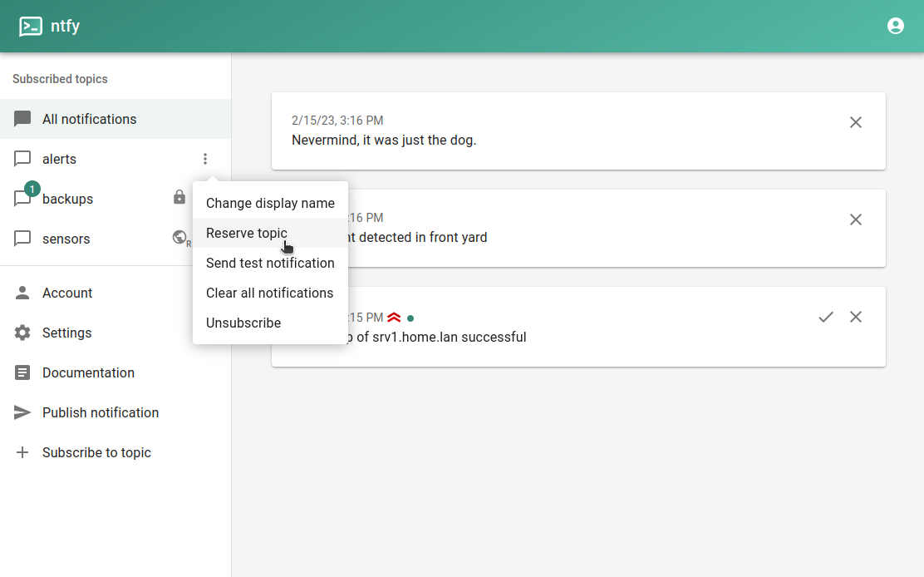Click Subscribe to topic

(96, 452)
